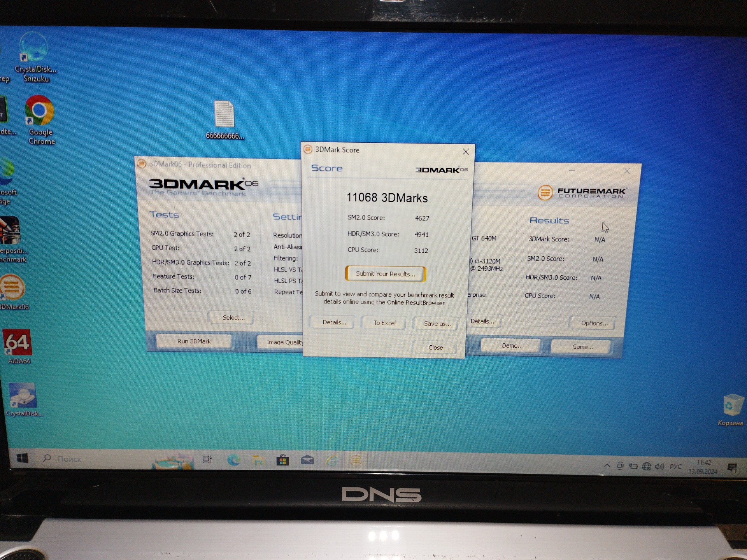Click the РУС language indicator

675,466
